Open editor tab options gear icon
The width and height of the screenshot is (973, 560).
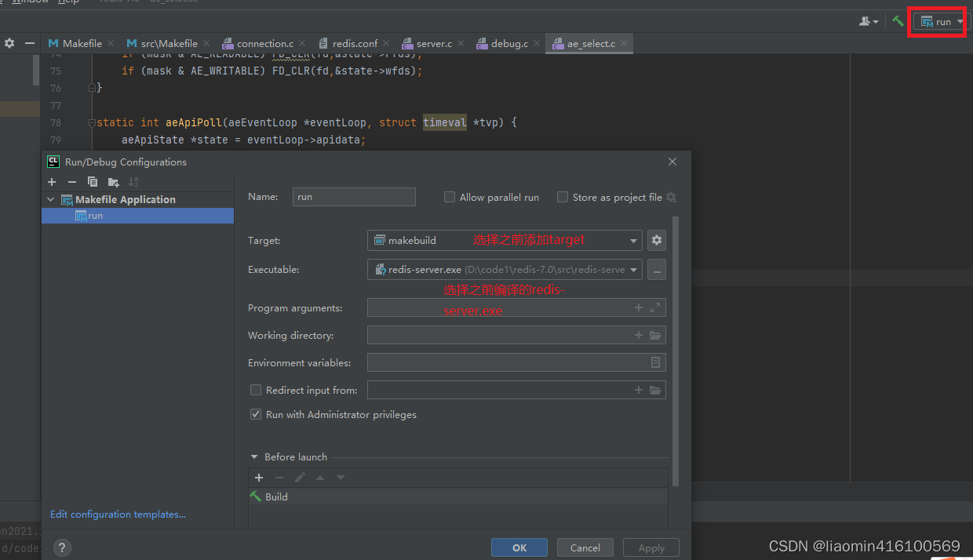(9, 43)
